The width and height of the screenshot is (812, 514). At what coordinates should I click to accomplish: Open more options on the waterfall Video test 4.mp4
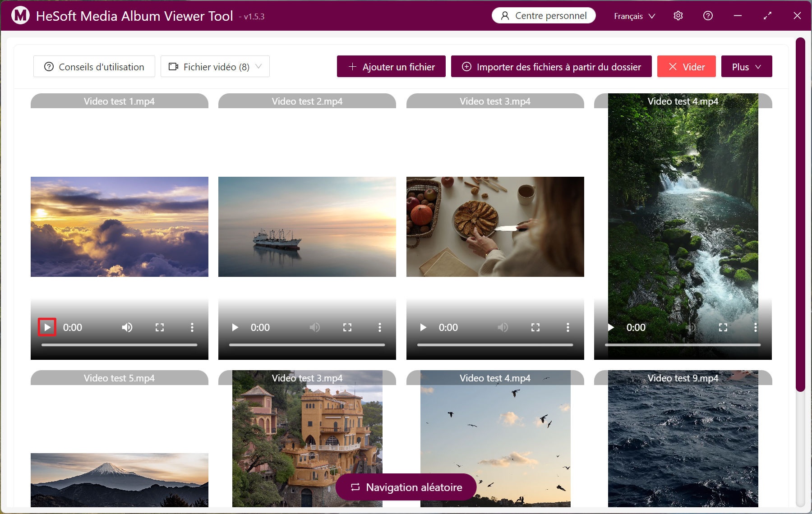[x=756, y=327]
